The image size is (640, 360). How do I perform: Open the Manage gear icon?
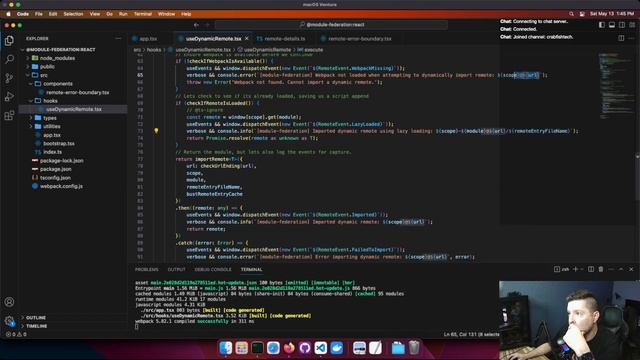click(9, 321)
